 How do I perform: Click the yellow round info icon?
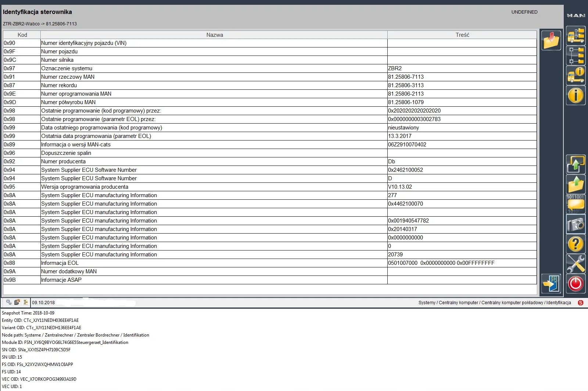click(x=576, y=95)
